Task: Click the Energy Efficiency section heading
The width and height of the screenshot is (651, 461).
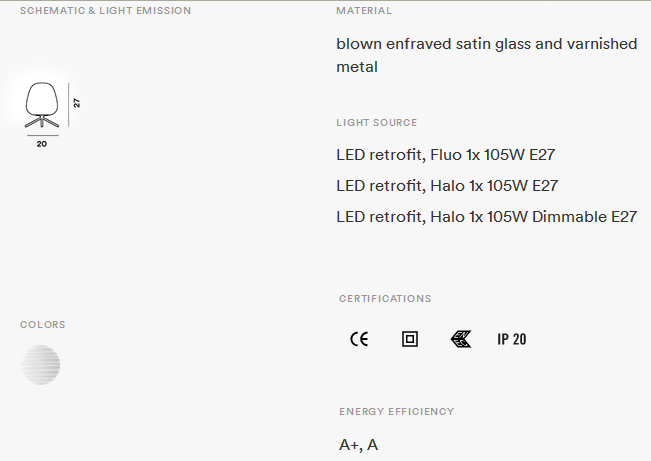Action: [x=396, y=412]
